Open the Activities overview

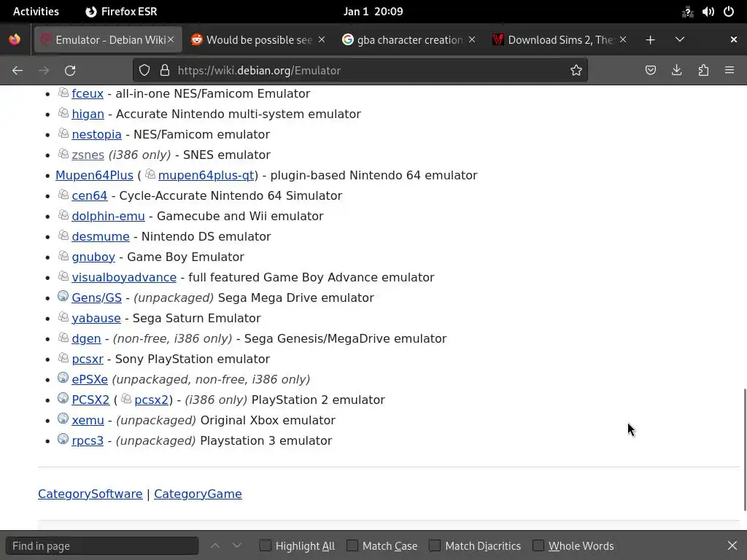pyautogui.click(x=36, y=12)
